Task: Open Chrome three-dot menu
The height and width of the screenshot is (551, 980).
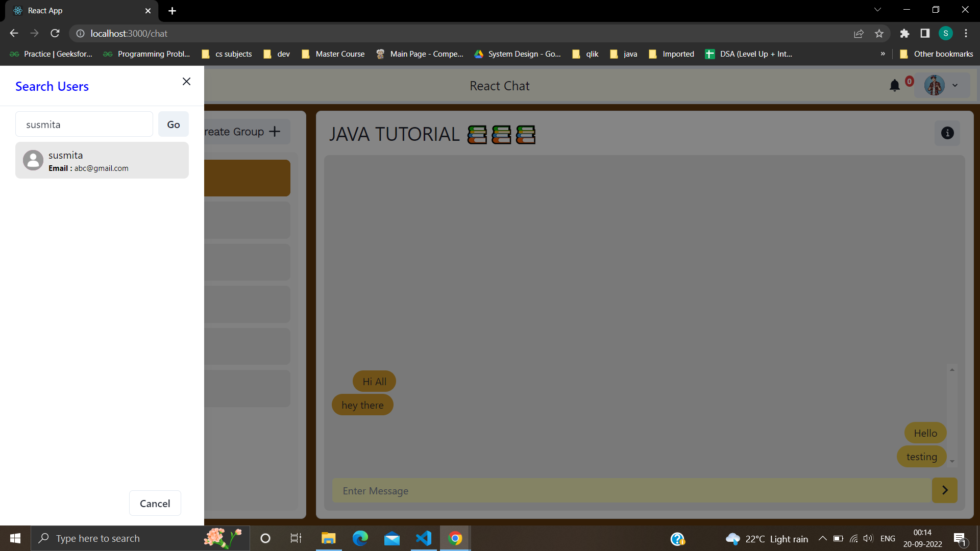Action: 966,34
